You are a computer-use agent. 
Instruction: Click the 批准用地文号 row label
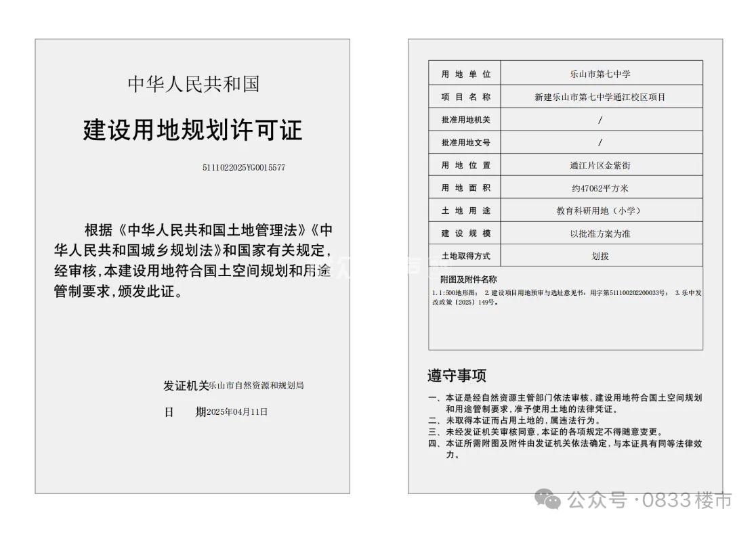[465, 143]
